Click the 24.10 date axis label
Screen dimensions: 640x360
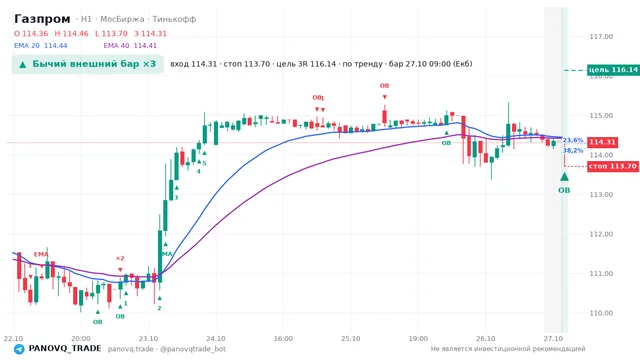216,339
